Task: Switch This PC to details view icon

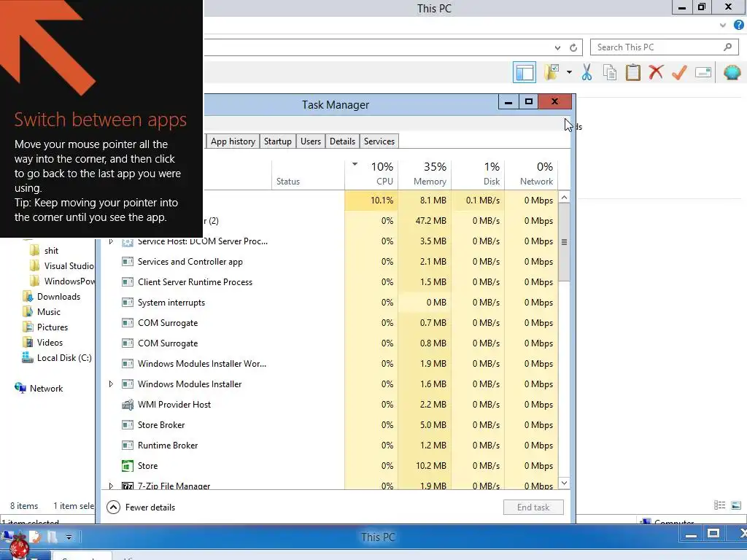Action: tap(720, 505)
